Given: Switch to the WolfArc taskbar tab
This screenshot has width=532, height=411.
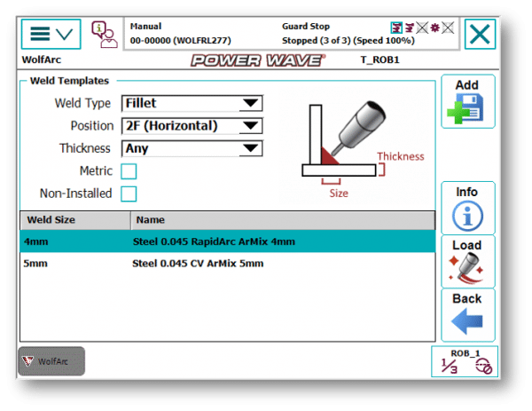Looking at the screenshot, I should (x=51, y=361).
